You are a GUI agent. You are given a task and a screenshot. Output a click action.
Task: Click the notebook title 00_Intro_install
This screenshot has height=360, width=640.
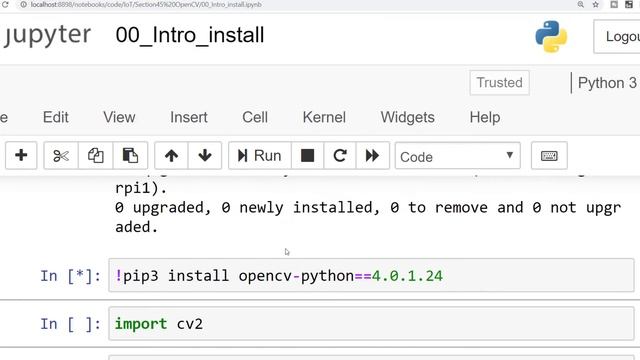coord(190,35)
